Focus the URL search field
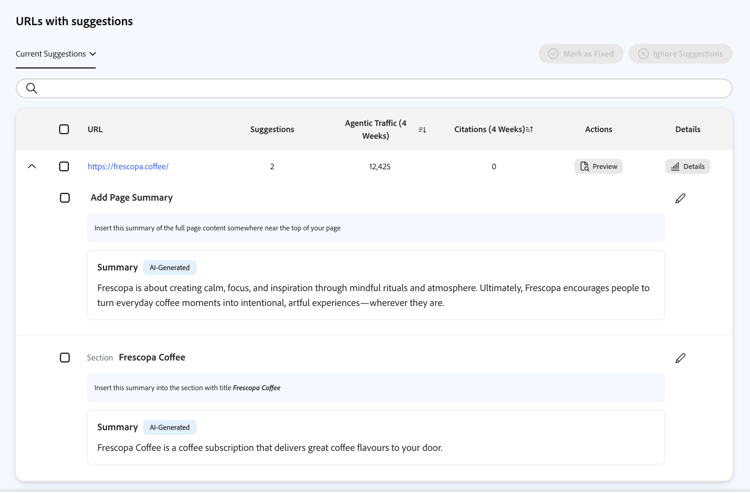750x493 pixels. [374, 88]
